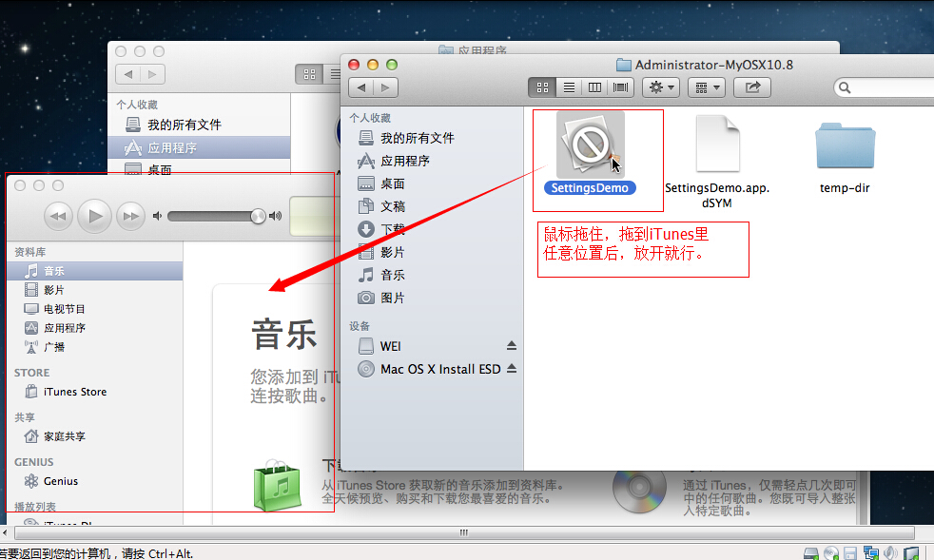Screen dimensions: 934x560
Task: Click the green iTunes Store shopping bag icon
Action: [x=277, y=486]
